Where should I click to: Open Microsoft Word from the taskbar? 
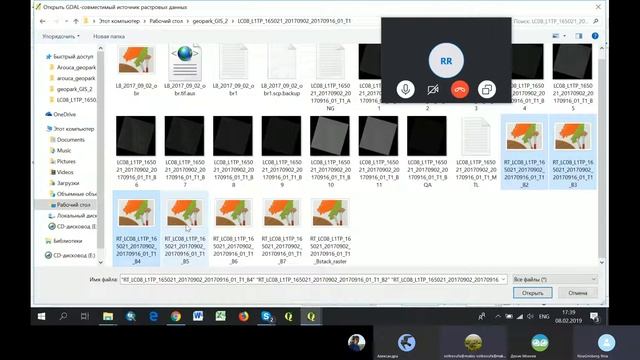198,316
